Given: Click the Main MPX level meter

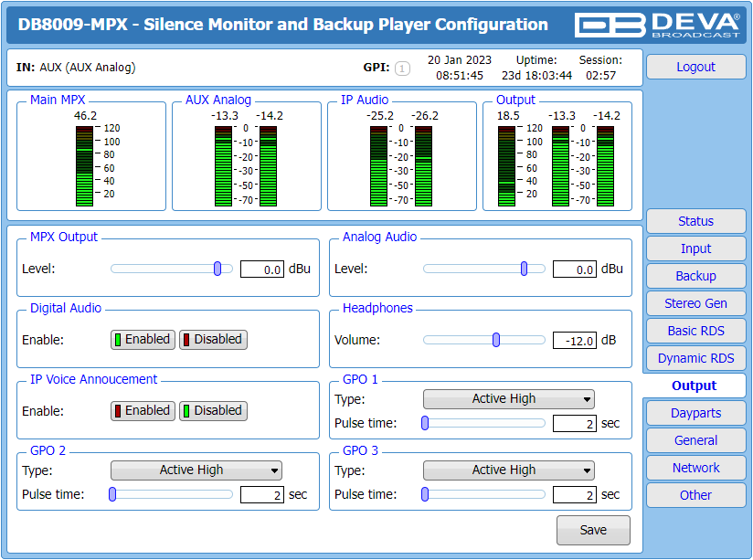Looking at the screenshot, I should click(84, 166).
